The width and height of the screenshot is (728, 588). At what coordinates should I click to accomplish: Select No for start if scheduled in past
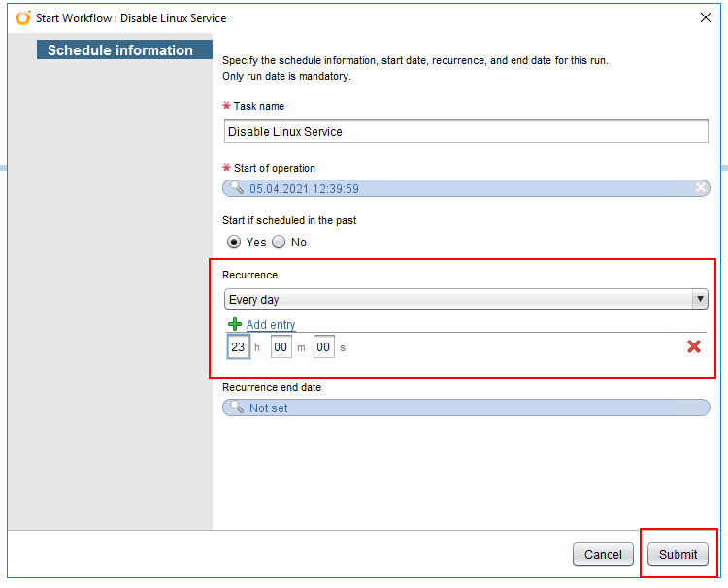click(279, 243)
